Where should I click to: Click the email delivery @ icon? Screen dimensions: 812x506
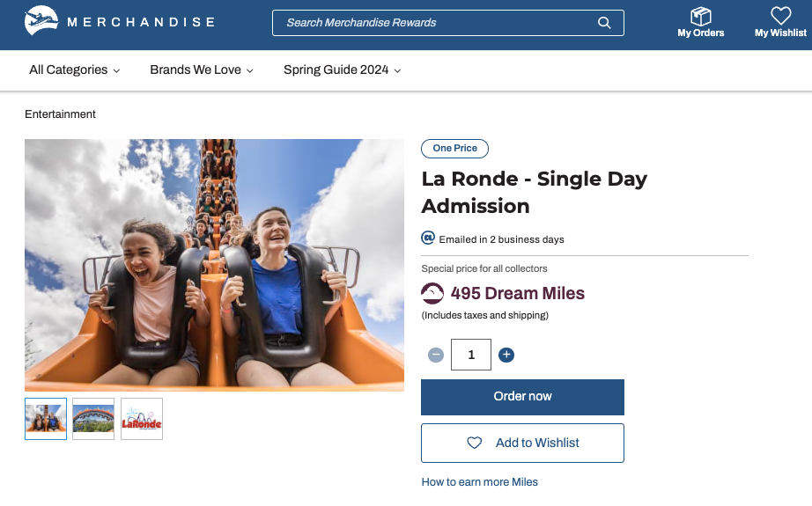click(x=428, y=238)
